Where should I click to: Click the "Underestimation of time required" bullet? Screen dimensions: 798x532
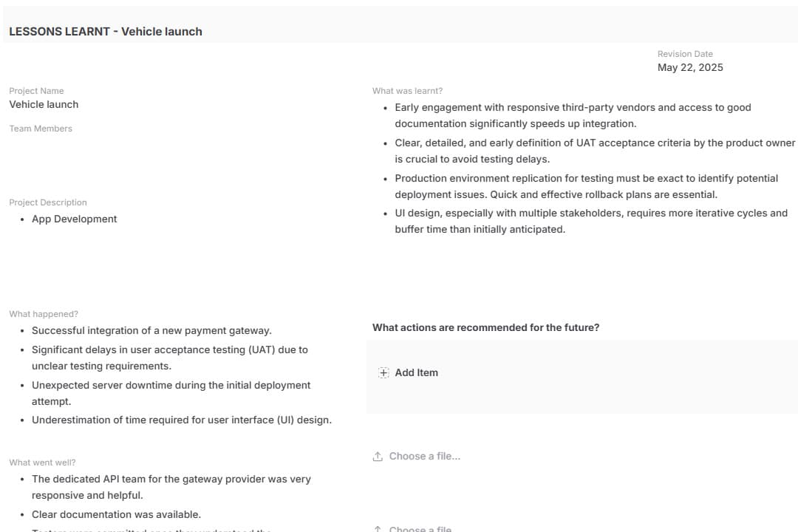click(181, 420)
